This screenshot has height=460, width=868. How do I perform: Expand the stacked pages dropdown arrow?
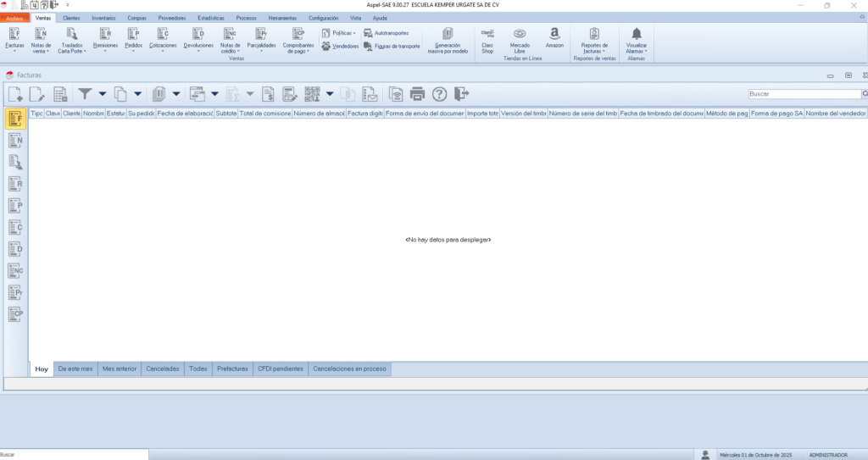(176, 94)
